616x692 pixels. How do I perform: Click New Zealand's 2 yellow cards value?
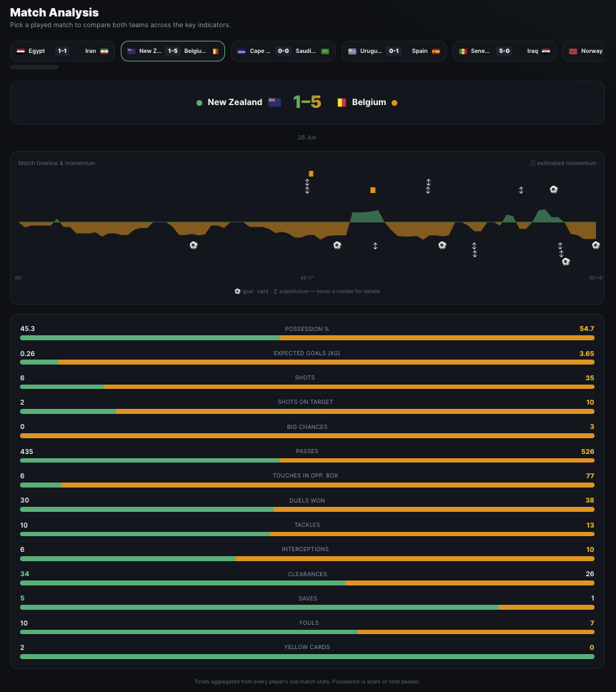[x=22, y=648]
